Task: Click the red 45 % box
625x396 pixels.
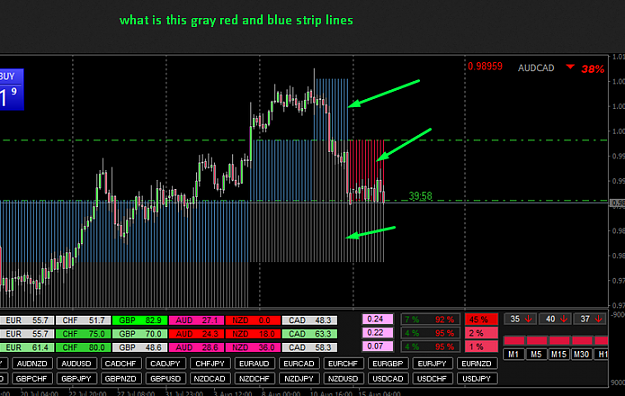Action: pos(482,319)
